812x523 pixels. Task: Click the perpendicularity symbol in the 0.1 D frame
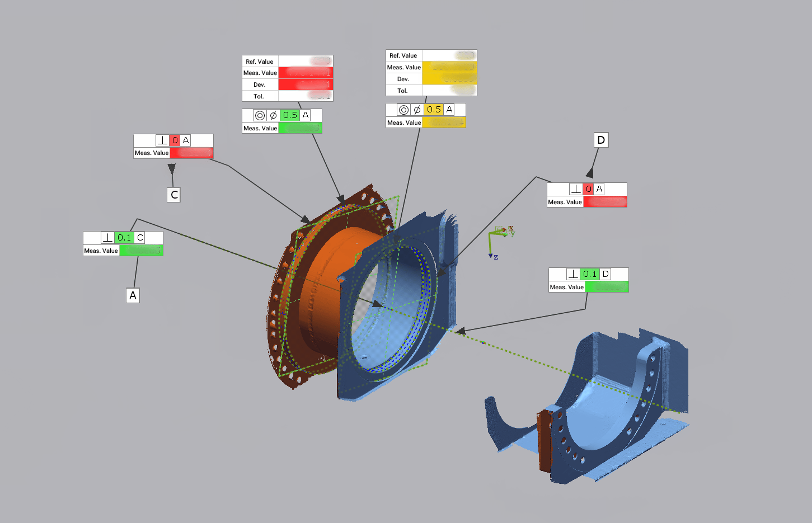coord(573,274)
